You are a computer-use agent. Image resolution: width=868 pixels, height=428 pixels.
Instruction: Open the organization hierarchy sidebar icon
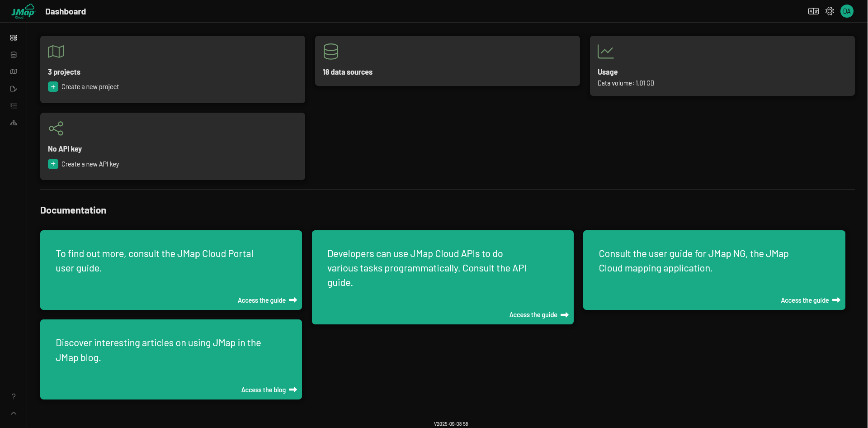pos(14,123)
